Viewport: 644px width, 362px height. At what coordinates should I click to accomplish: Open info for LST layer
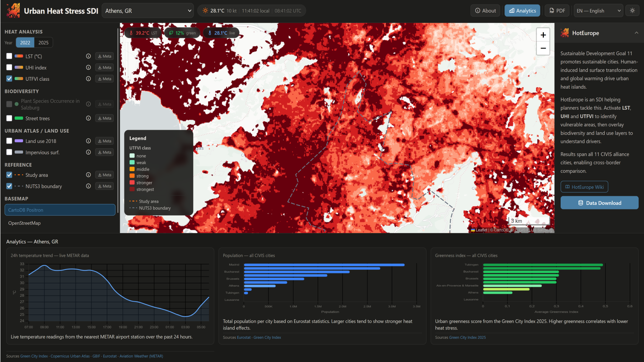coord(88,56)
